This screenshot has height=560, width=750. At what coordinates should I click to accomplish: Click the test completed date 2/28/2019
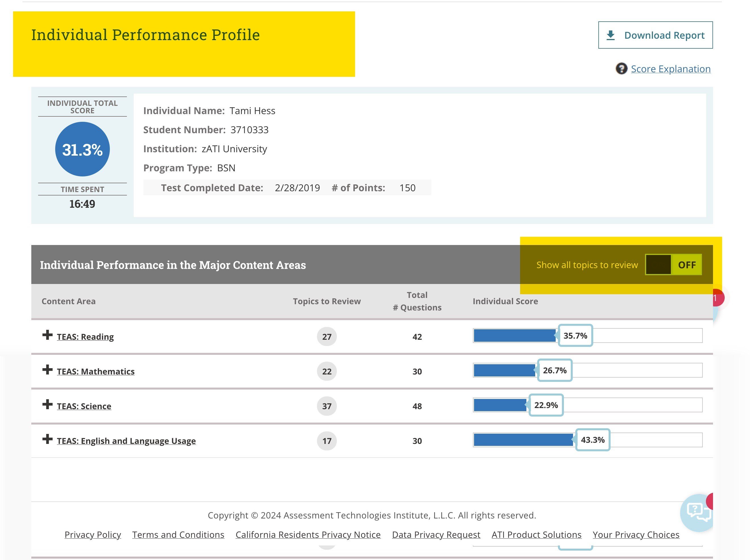[297, 188]
